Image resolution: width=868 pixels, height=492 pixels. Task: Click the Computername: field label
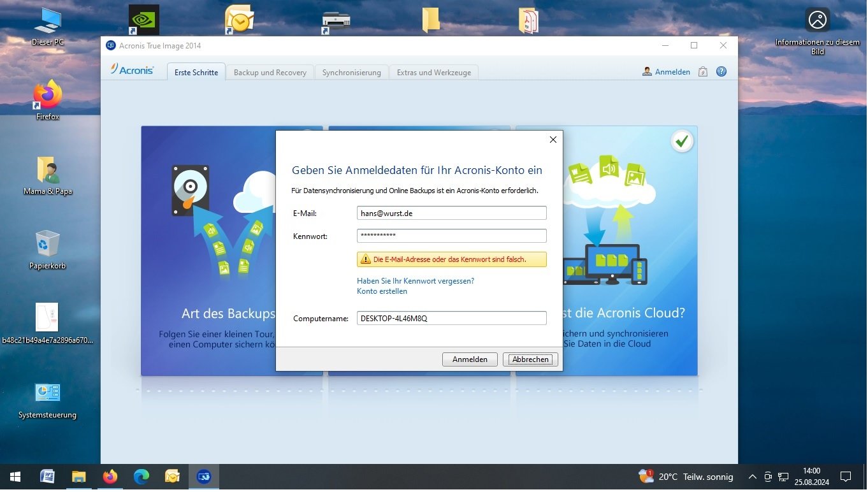point(321,318)
